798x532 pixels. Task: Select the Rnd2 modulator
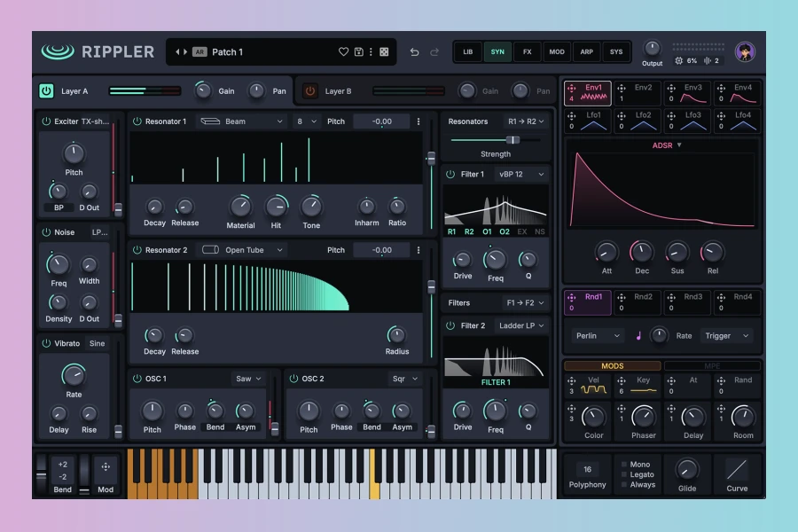pos(638,301)
